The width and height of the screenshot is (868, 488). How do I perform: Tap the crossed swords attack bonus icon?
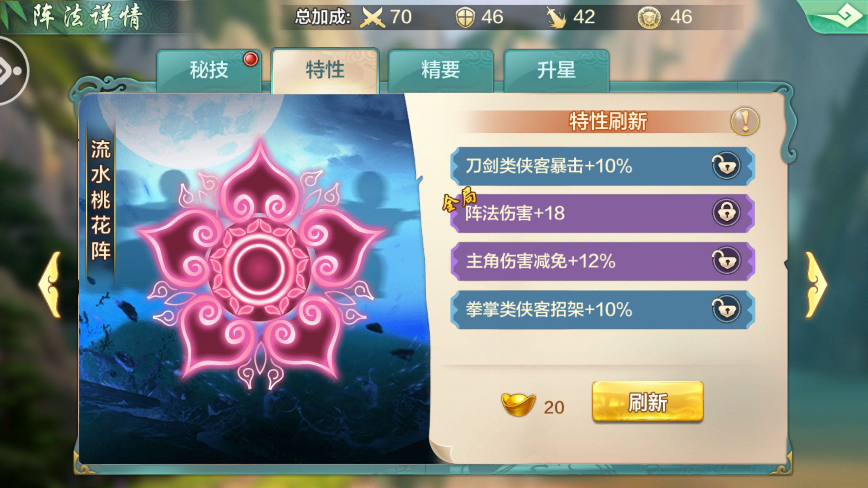[373, 18]
